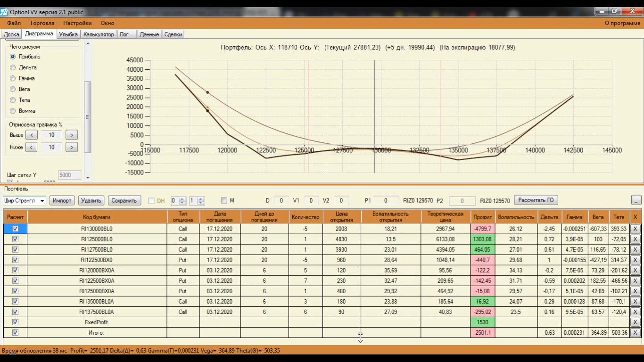Remove the RI122500BX0 put row using X
The height and width of the screenshot is (362, 644).
coord(635,260)
